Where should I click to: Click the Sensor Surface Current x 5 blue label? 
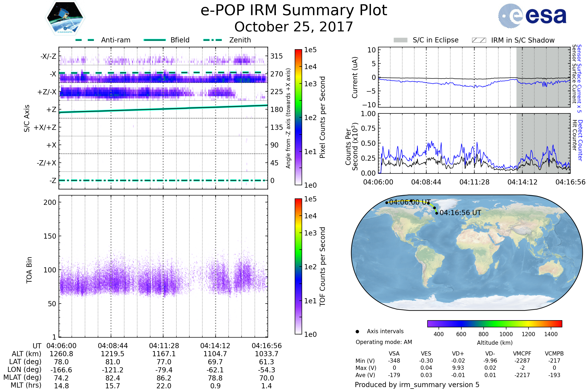579,78
